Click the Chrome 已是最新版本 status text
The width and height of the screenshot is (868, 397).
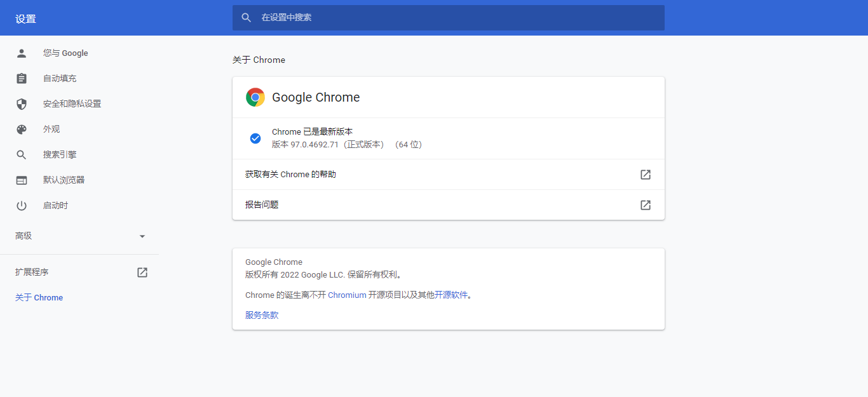312,132
